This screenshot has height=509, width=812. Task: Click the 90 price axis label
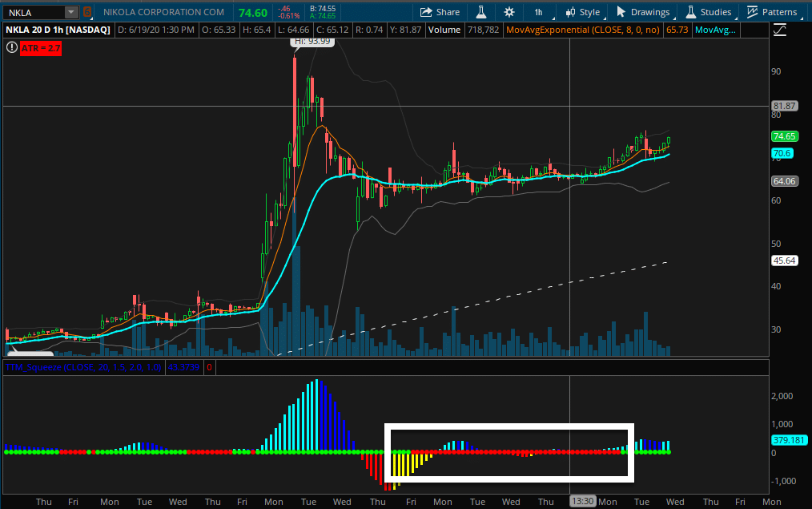click(x=776, y=71)
